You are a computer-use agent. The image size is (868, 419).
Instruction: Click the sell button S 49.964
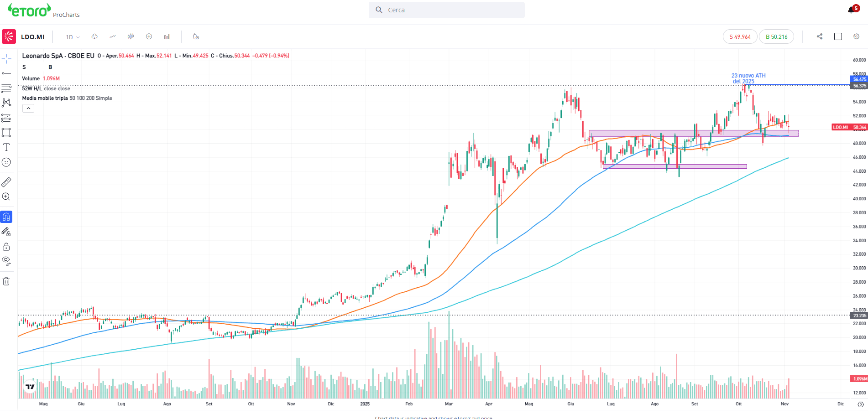(740, 37)
